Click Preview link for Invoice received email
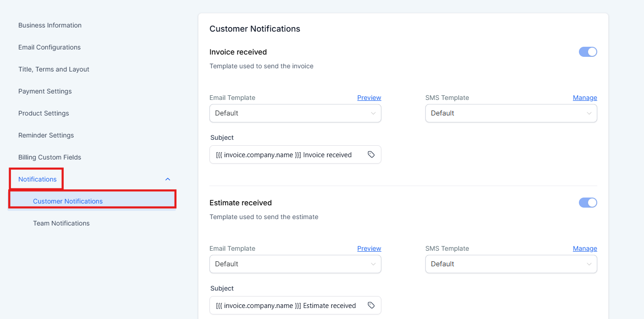 pos(369,98)
